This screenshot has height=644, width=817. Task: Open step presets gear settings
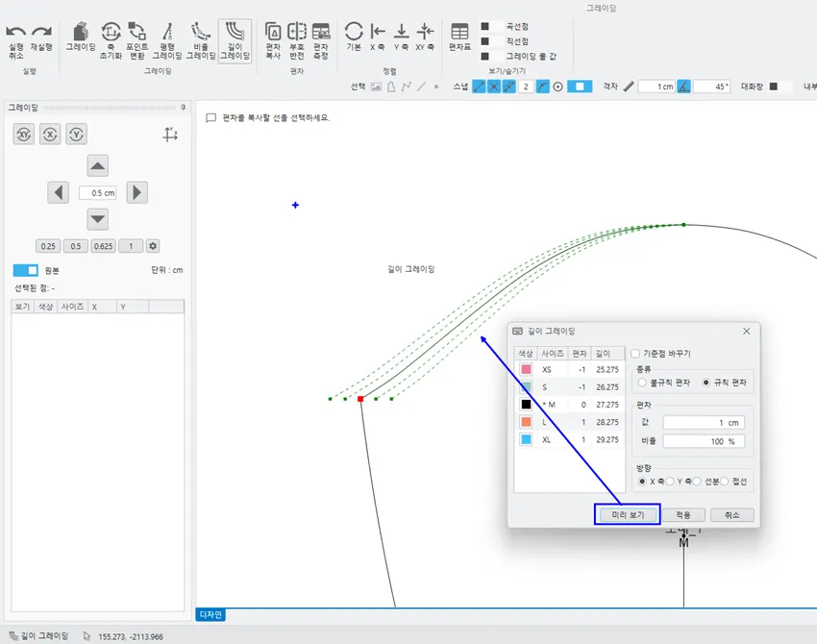point(153,246)
